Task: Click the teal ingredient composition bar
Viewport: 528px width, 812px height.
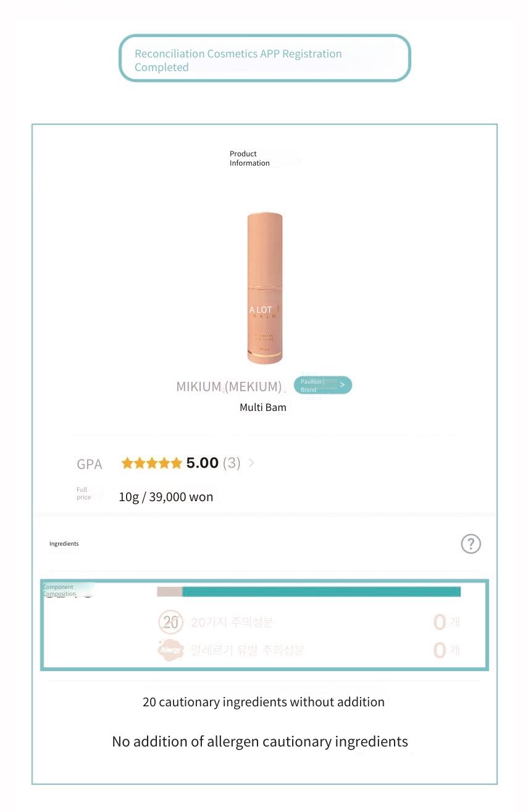Action: [321, 592]
